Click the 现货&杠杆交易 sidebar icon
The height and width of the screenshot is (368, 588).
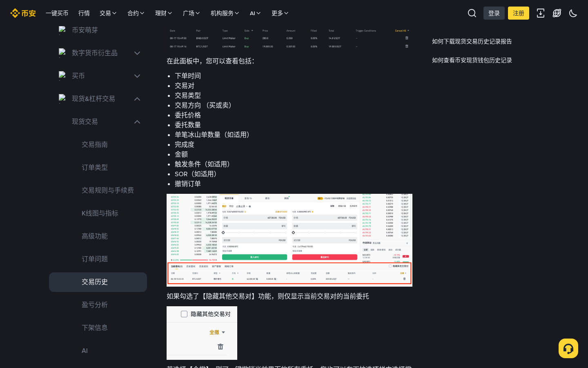62,99
